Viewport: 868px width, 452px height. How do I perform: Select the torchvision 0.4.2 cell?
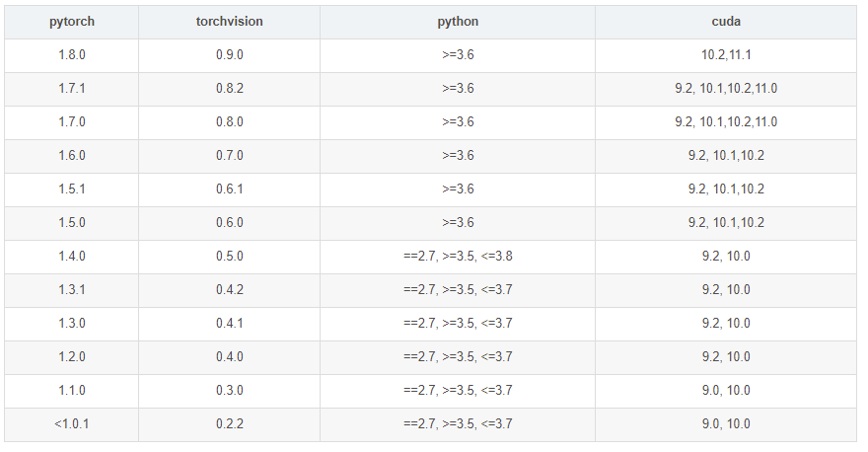[x=229, y=290]
